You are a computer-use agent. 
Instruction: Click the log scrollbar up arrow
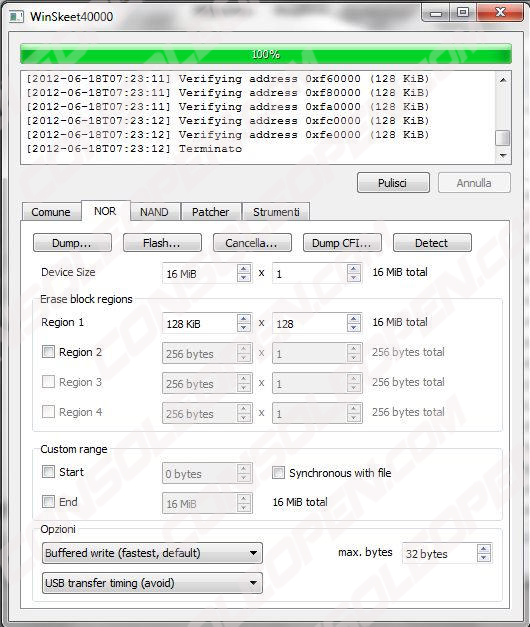(503, 80)
